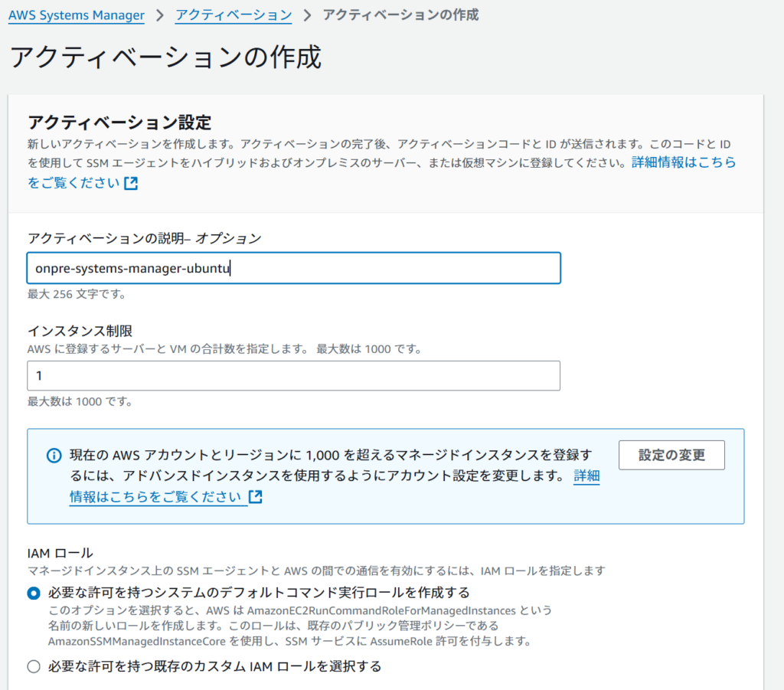Go to アクティベーション breadcrumb link

coord(234,15)
